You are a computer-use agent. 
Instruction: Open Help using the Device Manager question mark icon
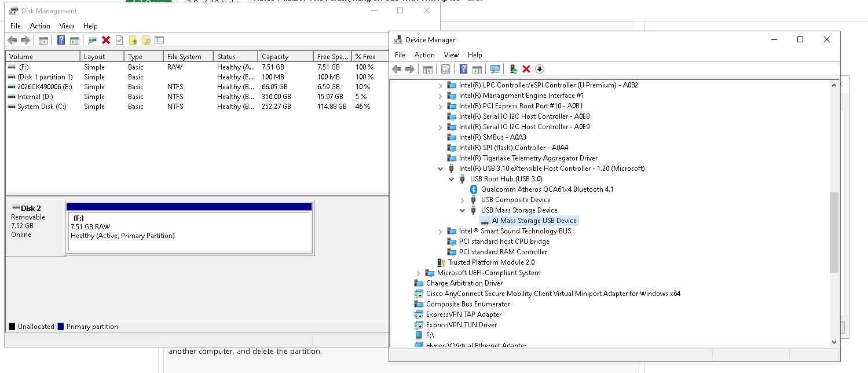click(463, 69)
